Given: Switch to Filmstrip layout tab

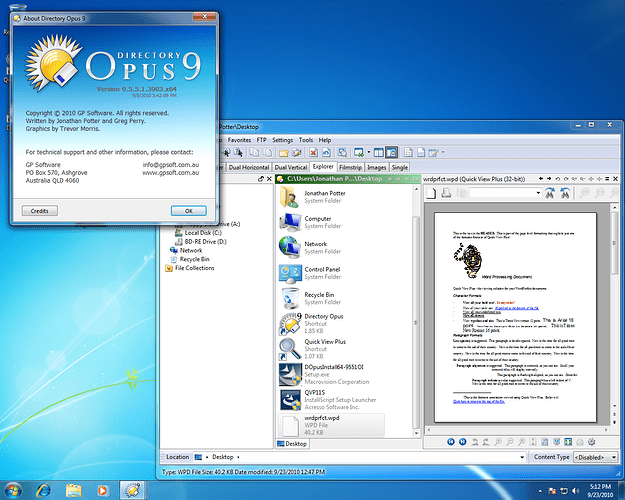Looking at the screenshot, I should 350,167.
